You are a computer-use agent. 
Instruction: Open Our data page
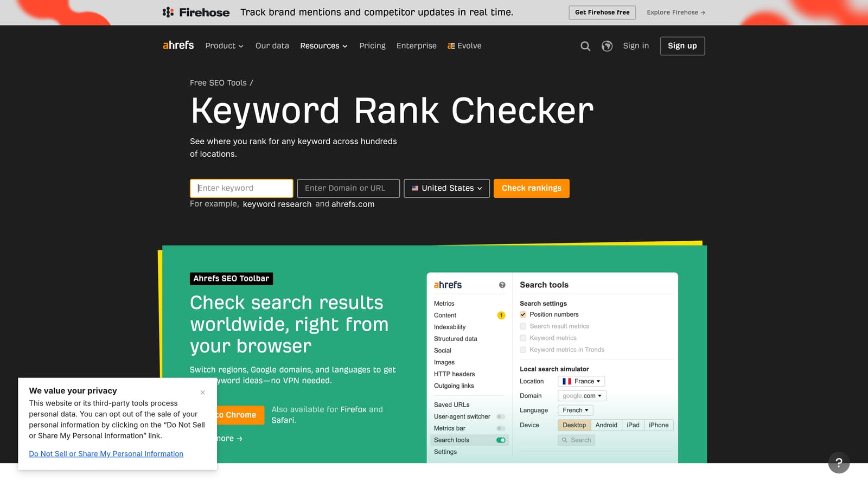(272, 46)
